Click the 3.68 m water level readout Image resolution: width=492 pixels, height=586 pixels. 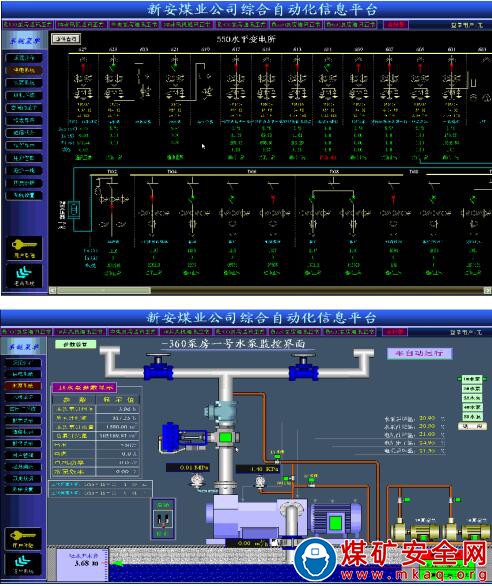click(x=86, y=563)
